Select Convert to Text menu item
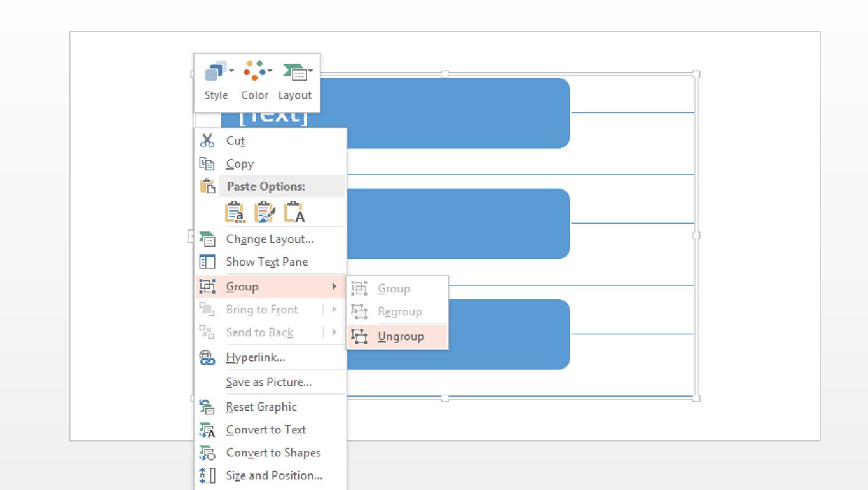 click(266, 430)
